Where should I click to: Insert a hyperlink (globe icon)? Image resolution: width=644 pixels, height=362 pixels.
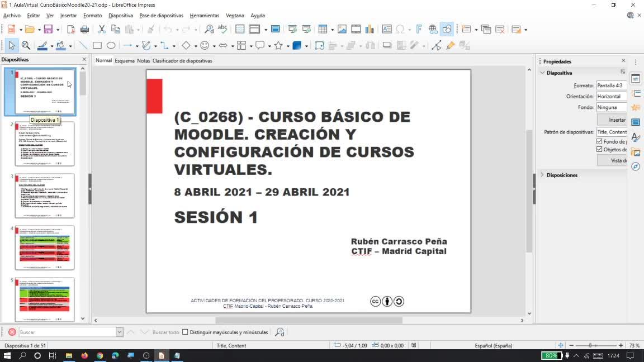point(433,29)
